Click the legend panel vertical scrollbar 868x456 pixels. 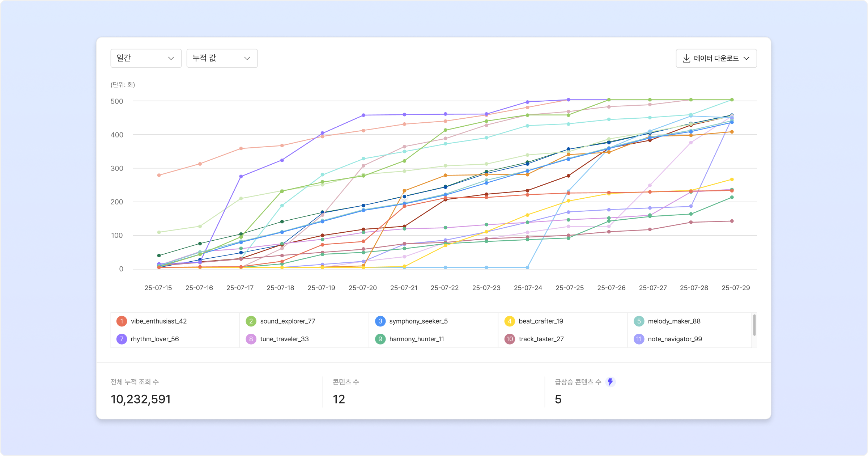click(754, 325)
